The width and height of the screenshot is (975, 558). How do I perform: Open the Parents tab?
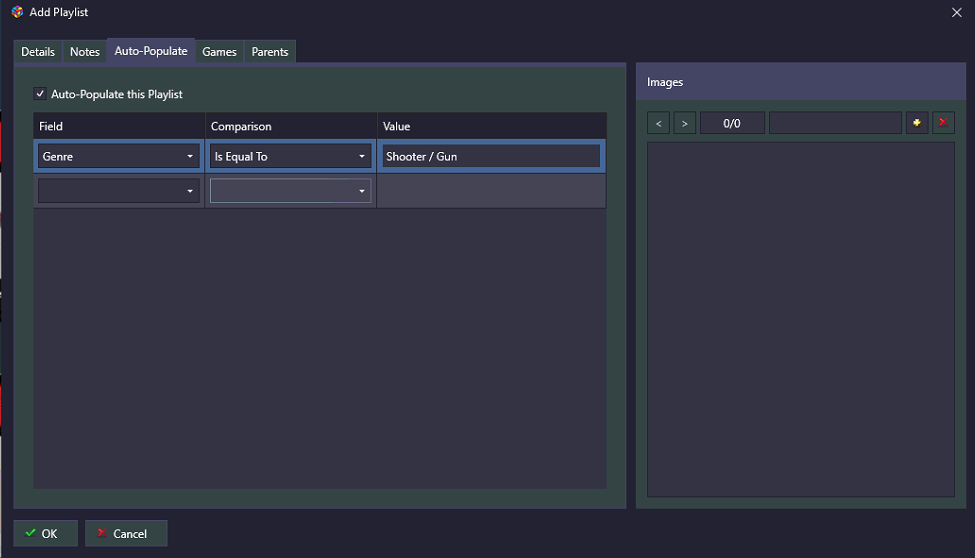click(x=270, y=52)
